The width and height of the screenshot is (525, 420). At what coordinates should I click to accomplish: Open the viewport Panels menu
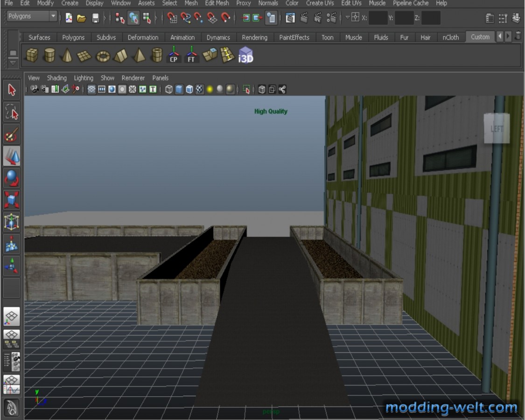pyautogui.click(x=161, y=78)
